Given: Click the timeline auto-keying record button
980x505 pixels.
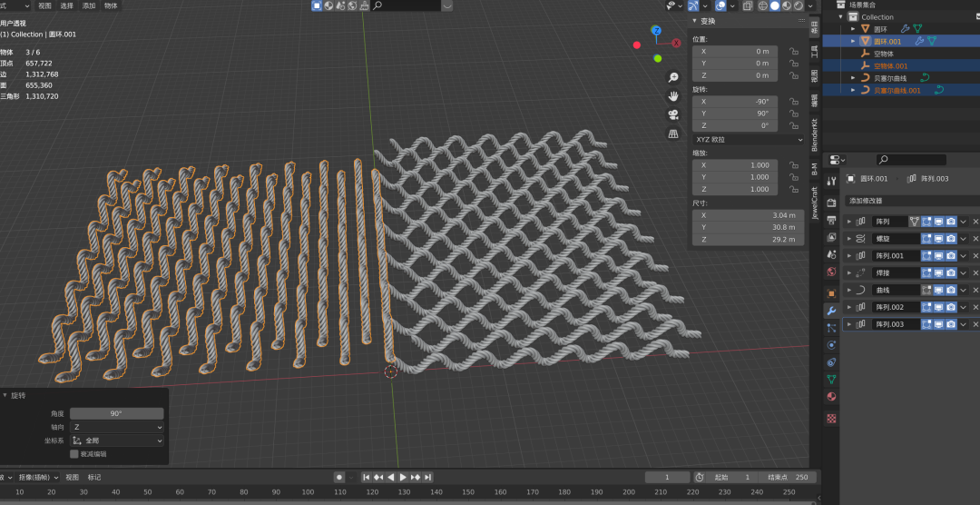Looking at the screenshot, I should point(339,477).
